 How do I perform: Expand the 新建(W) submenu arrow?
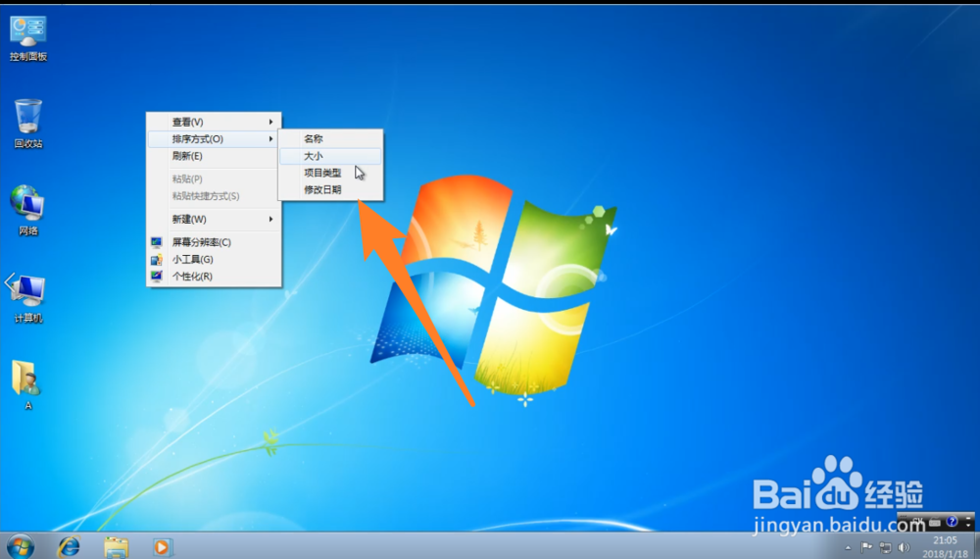tap(270, 219)
